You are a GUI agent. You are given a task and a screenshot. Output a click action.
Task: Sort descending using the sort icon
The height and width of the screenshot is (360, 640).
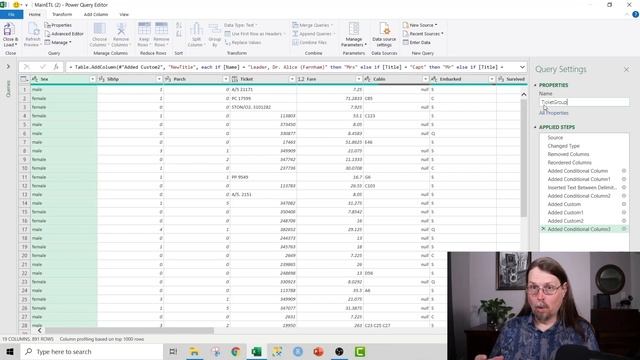pos(179,34)
